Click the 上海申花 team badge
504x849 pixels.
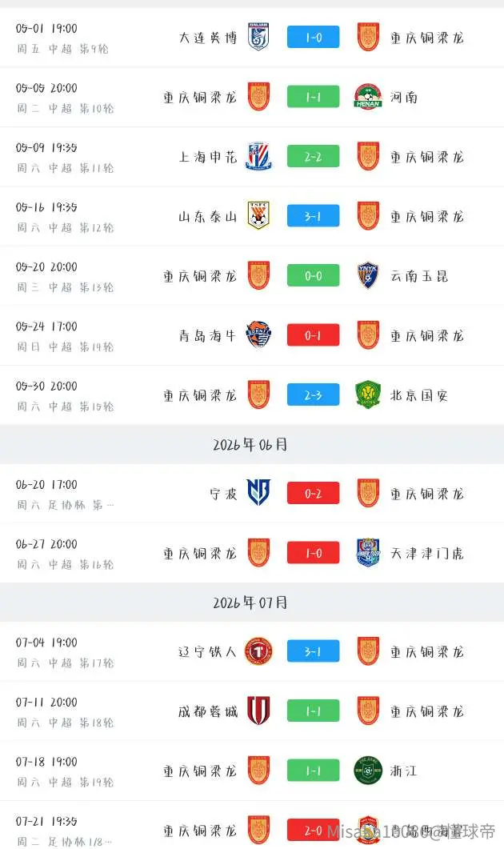click(258, 156)
